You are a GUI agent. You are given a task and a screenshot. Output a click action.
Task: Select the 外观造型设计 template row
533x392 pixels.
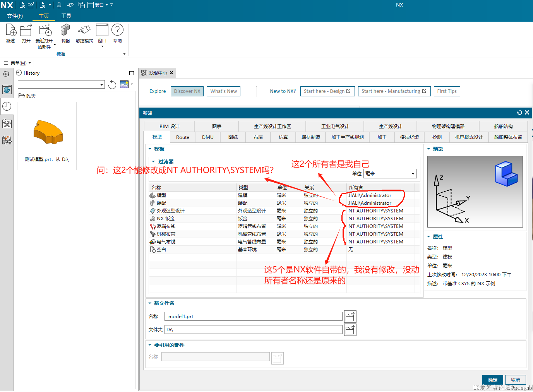click(x=284, y=211)
